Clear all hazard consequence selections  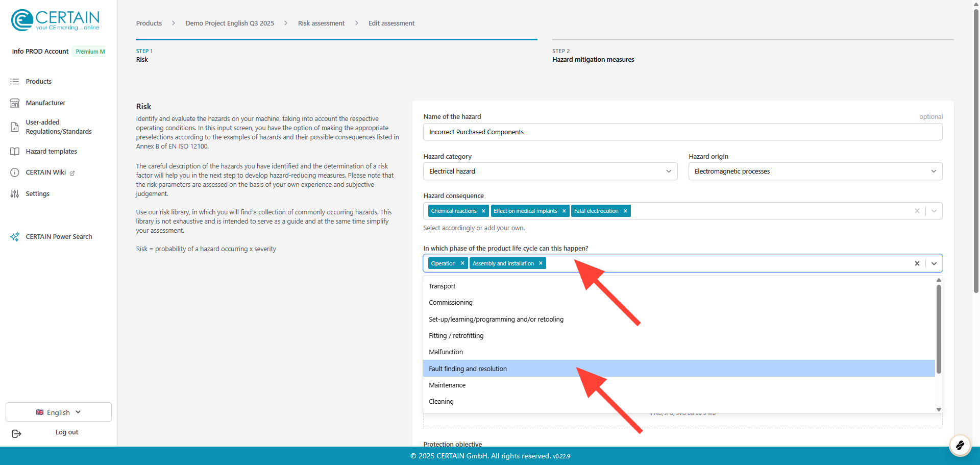(x=917, y=211)
